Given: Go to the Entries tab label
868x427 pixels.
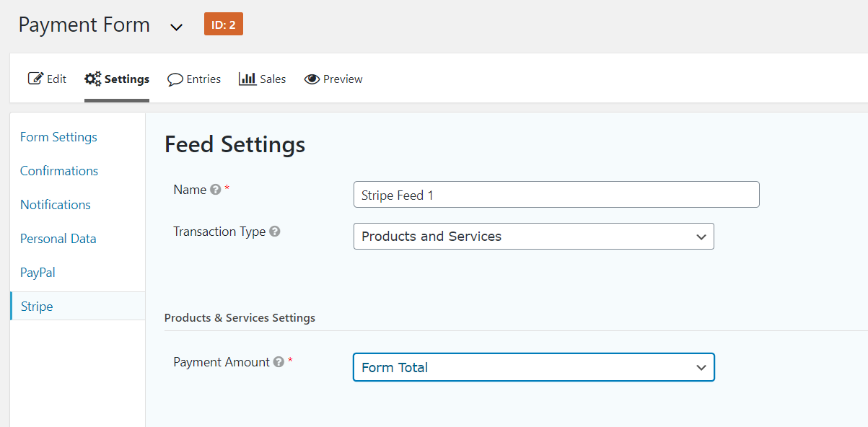Looking at the screenshot, I should tap(203, 79).
